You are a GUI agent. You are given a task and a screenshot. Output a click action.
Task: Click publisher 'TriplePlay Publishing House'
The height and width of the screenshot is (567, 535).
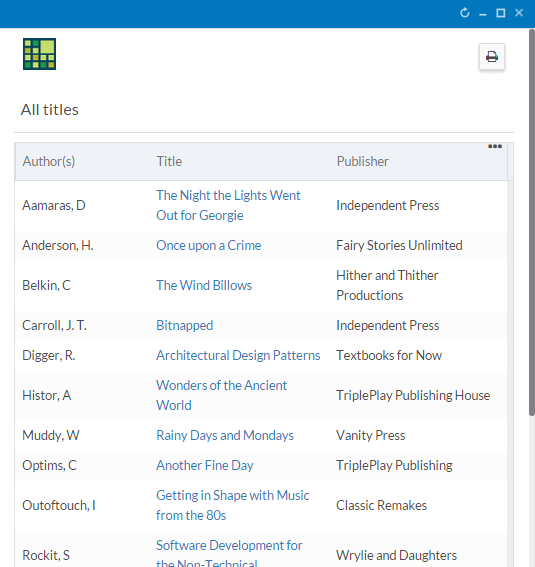[x=413, y=395]
